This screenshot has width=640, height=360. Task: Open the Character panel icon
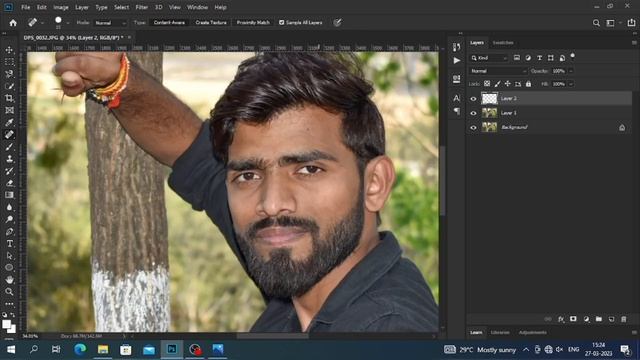(456, 98)
